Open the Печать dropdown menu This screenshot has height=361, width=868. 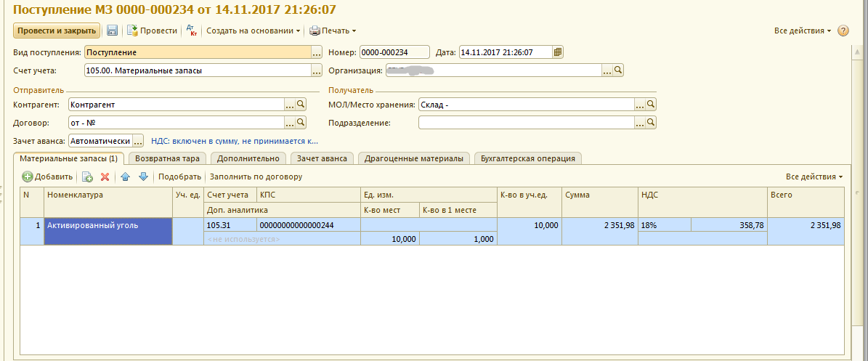pyautogui.click(x=333, y=31)
